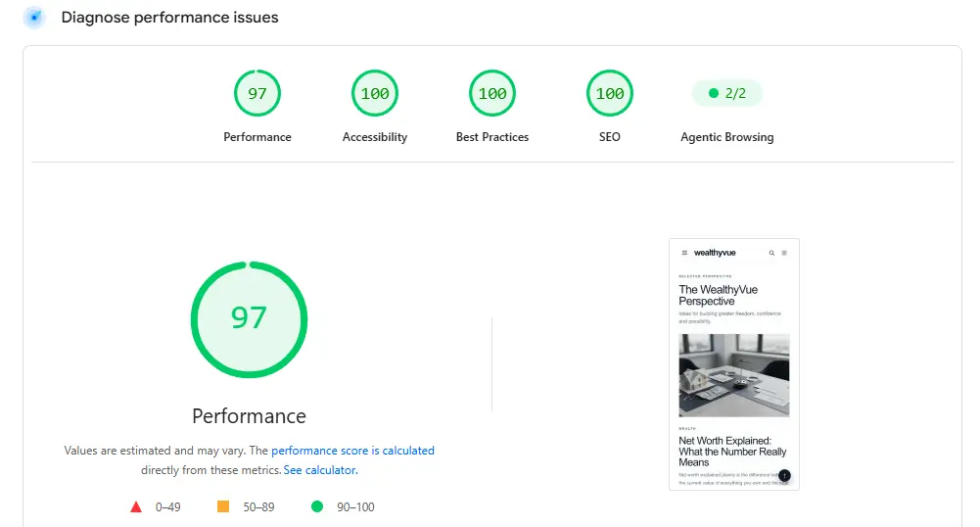Jump to Best Practices category label

(x=491, y=137)
